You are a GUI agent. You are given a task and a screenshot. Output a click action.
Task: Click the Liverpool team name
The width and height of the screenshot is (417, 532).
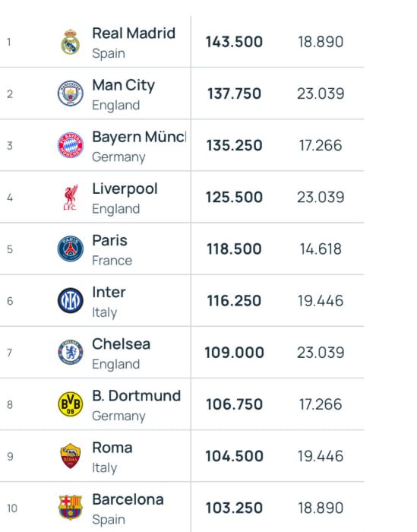pos(125,189)
